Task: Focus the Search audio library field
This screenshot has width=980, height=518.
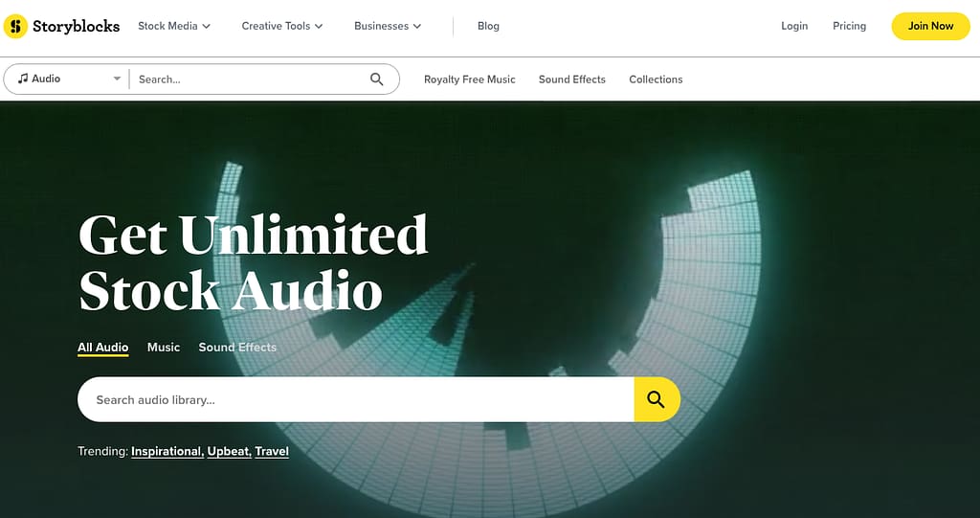Action: click(x=354, y=399)
